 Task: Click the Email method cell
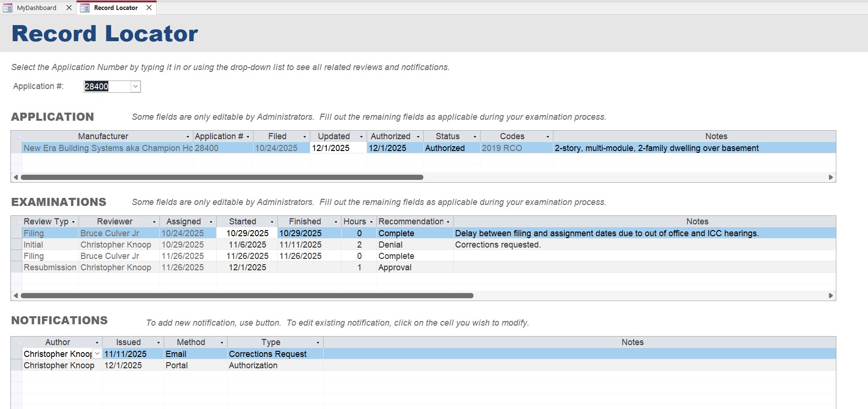pos(195,354)
